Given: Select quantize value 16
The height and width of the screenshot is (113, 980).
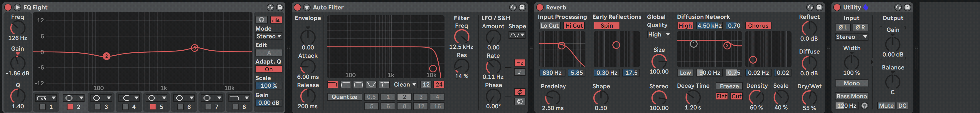Looking at the screenshot, I should point(437,106).
